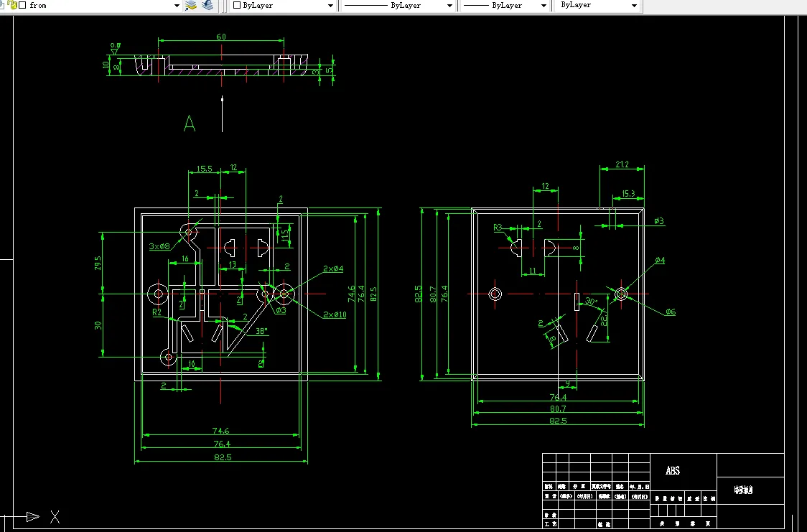Toggle lock icon of layer 'from'
Screen dimensions: 807x532
(13, 5)
